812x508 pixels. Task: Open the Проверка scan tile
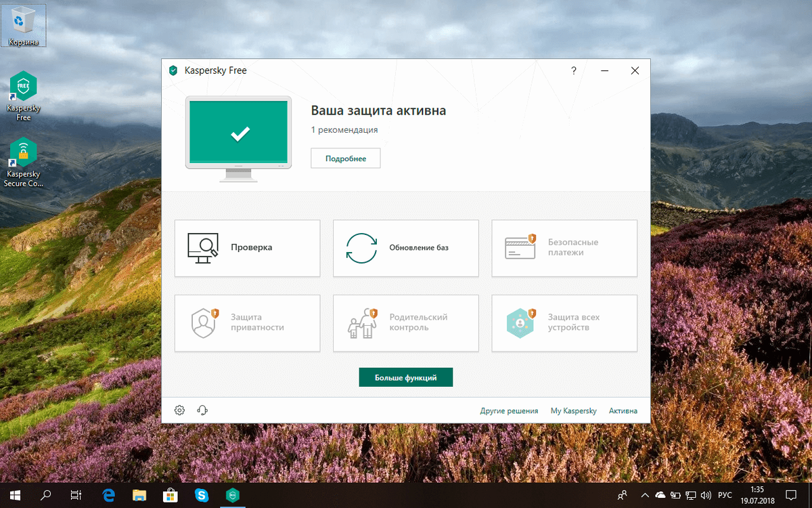(x=247, y=248)
